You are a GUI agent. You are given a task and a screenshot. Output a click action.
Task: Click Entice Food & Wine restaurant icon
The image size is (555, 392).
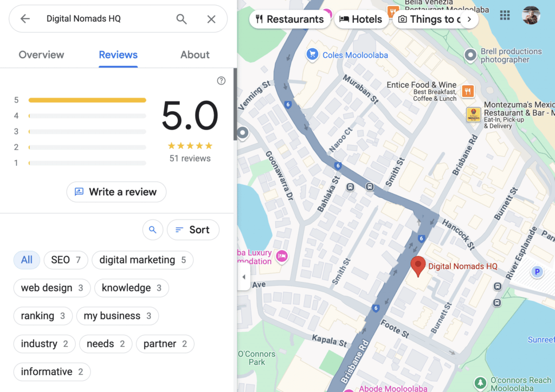click(468, 92)
